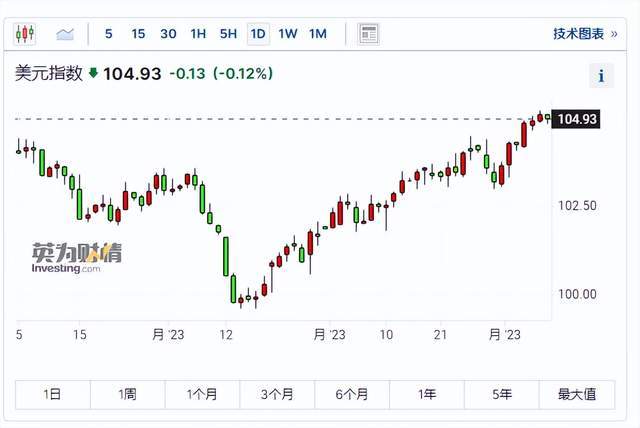This screenshot has height=428, width=640.
Task: Select the 5-minute interval
Action: (108, 34)
